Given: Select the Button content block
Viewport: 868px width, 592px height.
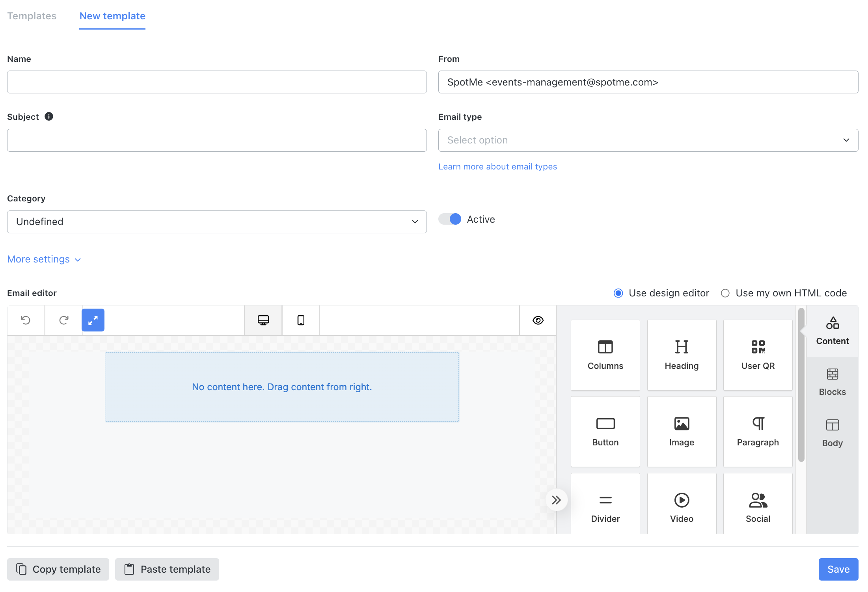Looking at the screenshot, I should coord(605,432).
